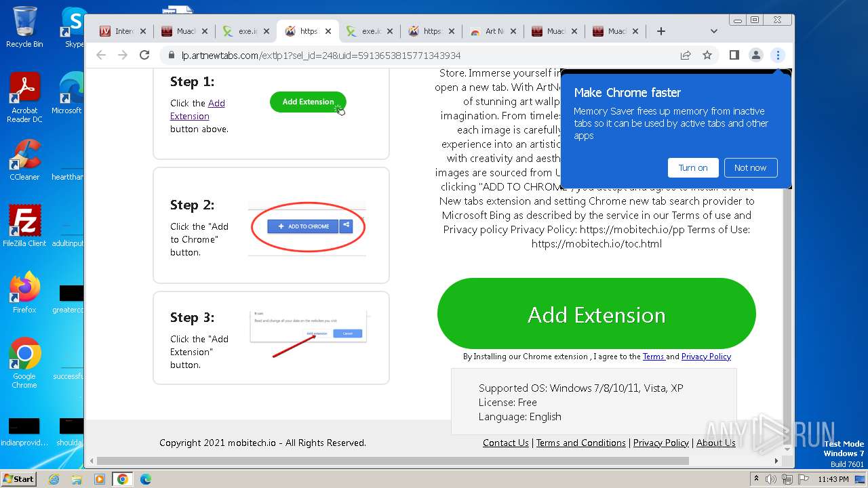Viewport: 868px width, 488px height.
Task: Click Turn on Memory Saver
Action: (693, 167)
